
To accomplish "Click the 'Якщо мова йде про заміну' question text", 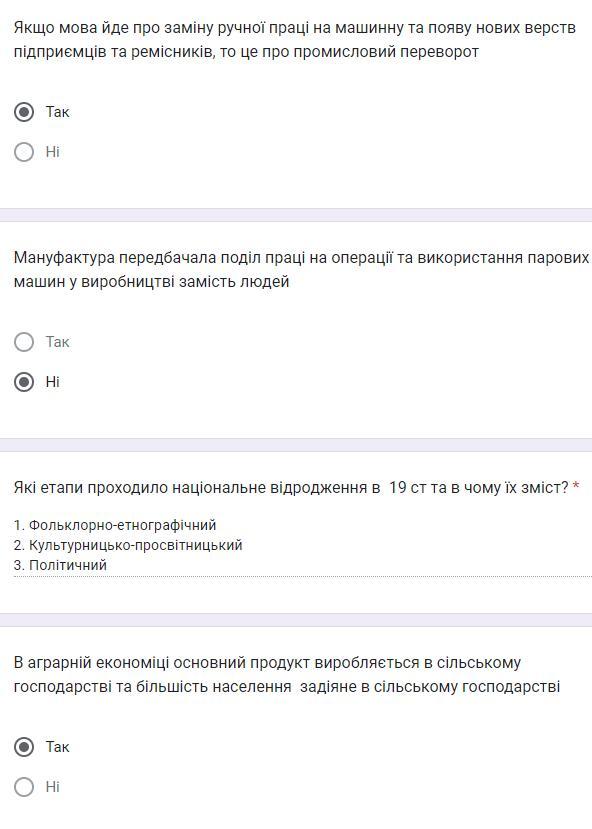I will (294, 40).
